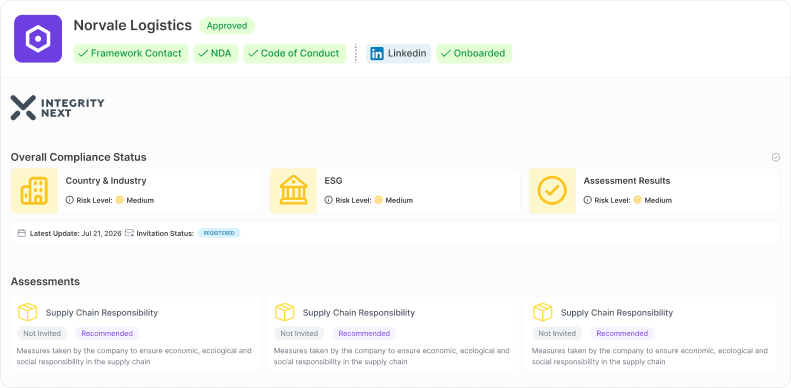The height and width of the screenshot is (388, 791).
Task: Click the ESG bank building icon
Action: [293, 191]
